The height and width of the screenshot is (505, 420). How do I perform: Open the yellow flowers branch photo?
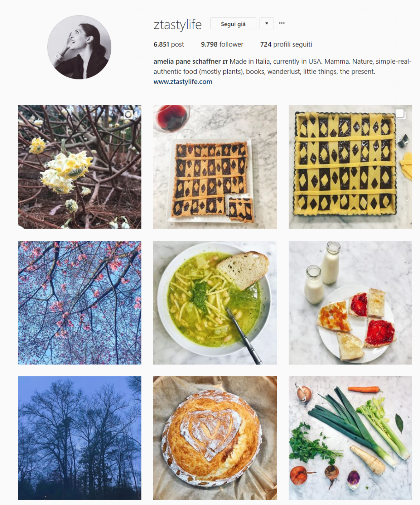(80, 167)
